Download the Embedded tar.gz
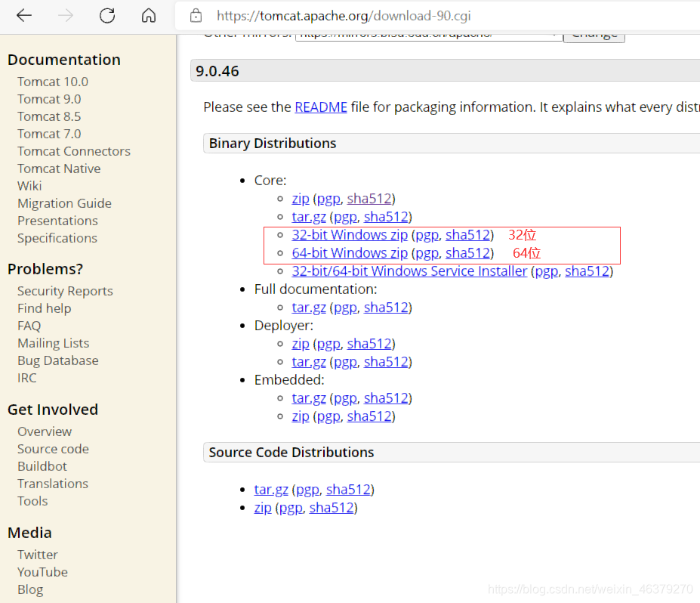The height and width of the screenshot is (603, 700). point(309,398)
